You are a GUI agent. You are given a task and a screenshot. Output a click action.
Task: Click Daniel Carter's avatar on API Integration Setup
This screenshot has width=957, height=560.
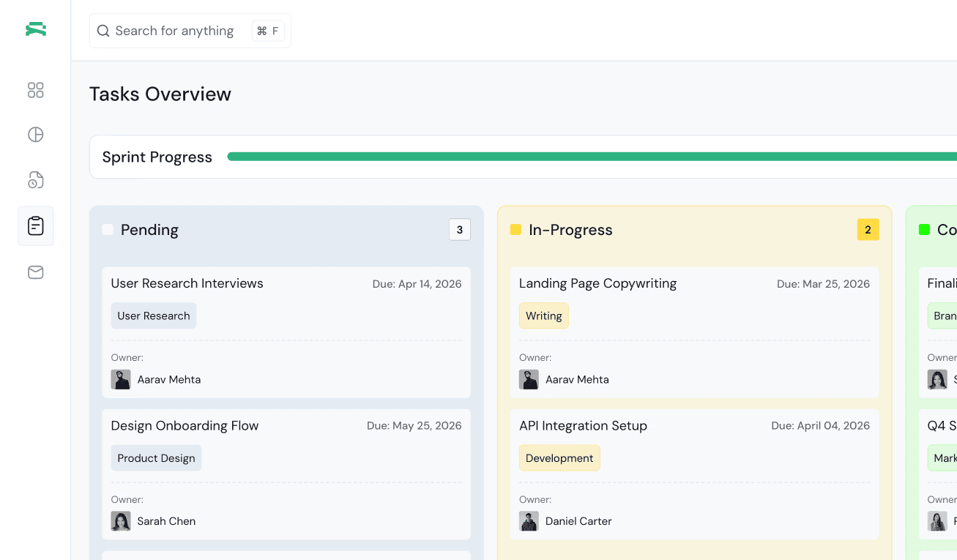[x=529, y=521]
